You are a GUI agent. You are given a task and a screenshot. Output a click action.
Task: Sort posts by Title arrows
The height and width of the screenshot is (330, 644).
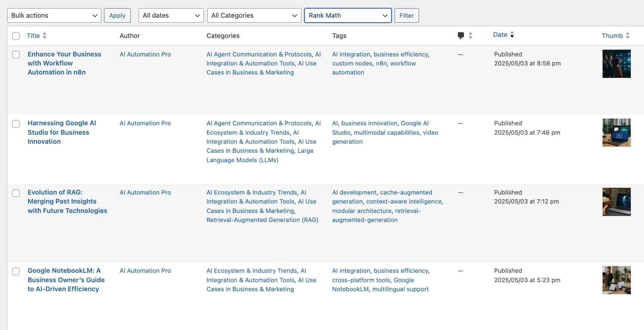click(44, 36)
